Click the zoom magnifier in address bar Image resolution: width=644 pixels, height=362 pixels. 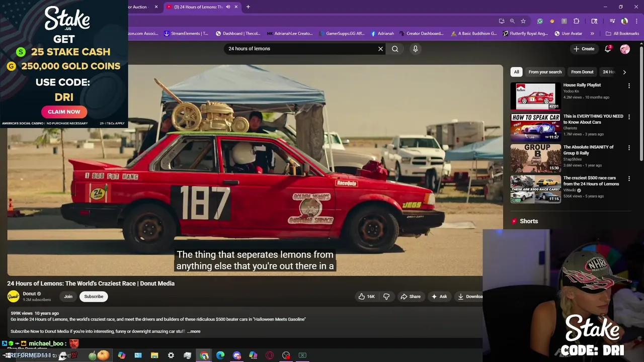pos(512,21)
